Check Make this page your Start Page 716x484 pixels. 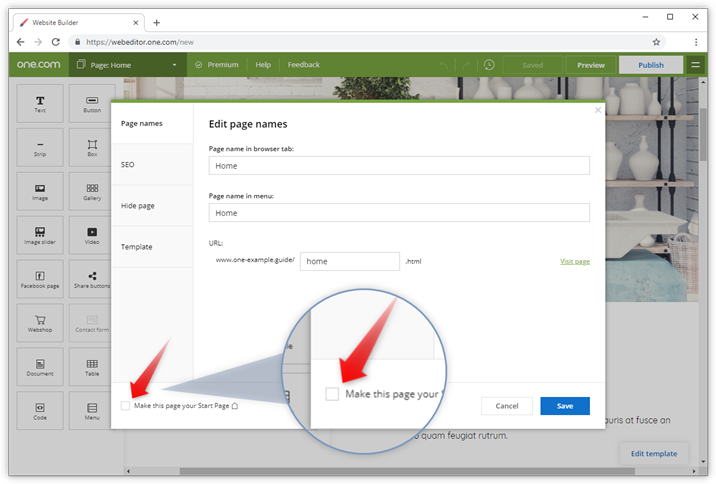point(125,406)
